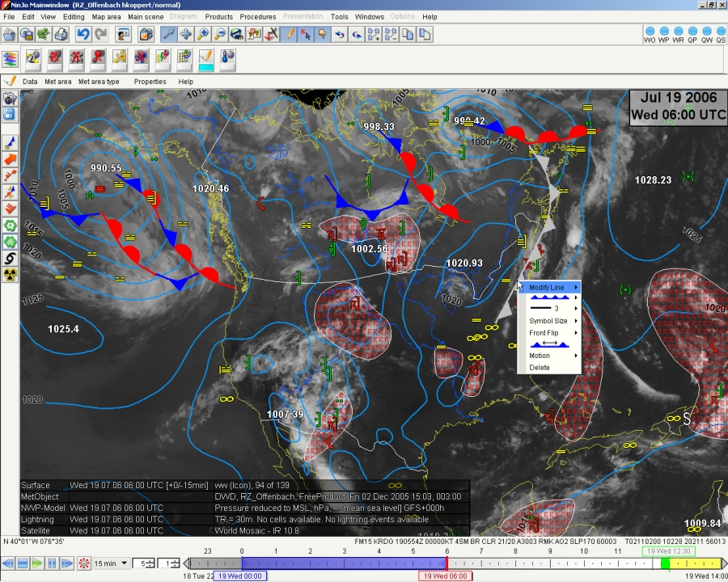Activate the zoom out magnifier
Image resolution: width=728 pixels, height=582 pixels.
click(220, 34)
